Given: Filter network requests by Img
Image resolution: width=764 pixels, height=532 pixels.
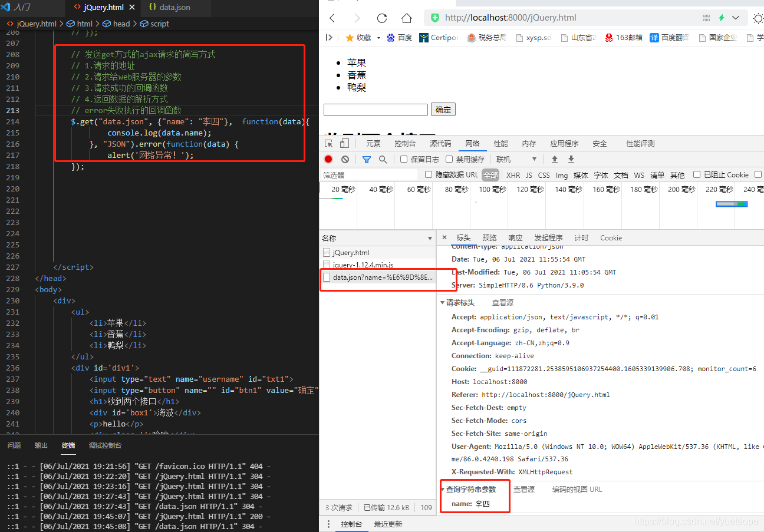Looking at the screenshot, I should coord(562,175).
